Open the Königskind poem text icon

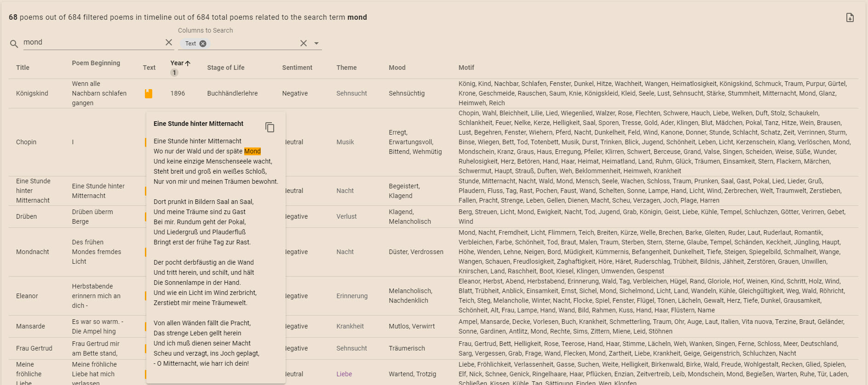coord(149,94)
